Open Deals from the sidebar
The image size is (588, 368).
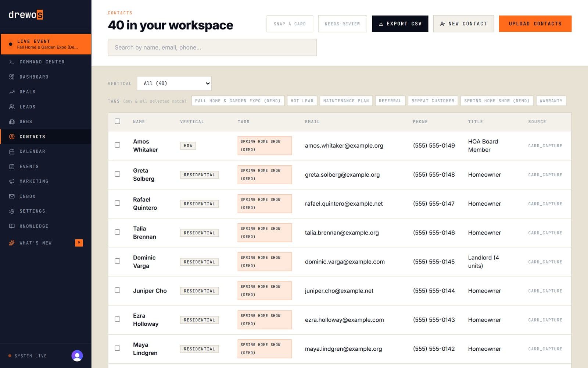(46, 92)
